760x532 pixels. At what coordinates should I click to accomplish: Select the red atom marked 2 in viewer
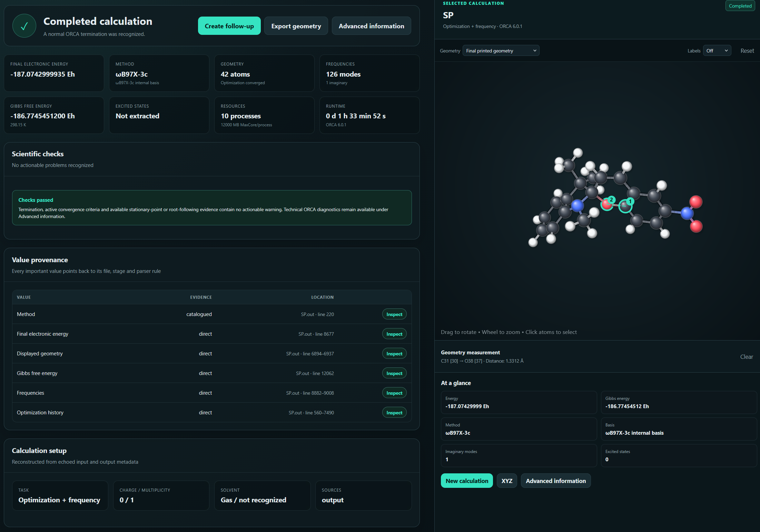pyautogui.click(x=607, y=205)
